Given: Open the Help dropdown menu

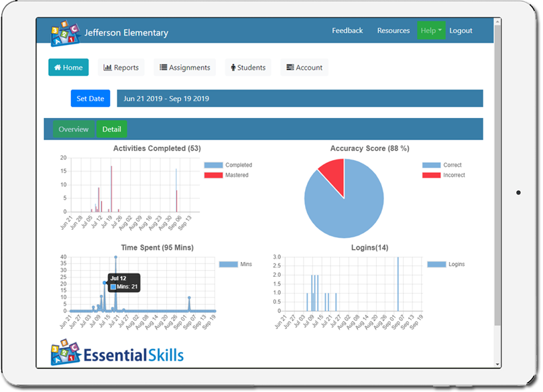Looking at the screenshot, I should (431, 30).
